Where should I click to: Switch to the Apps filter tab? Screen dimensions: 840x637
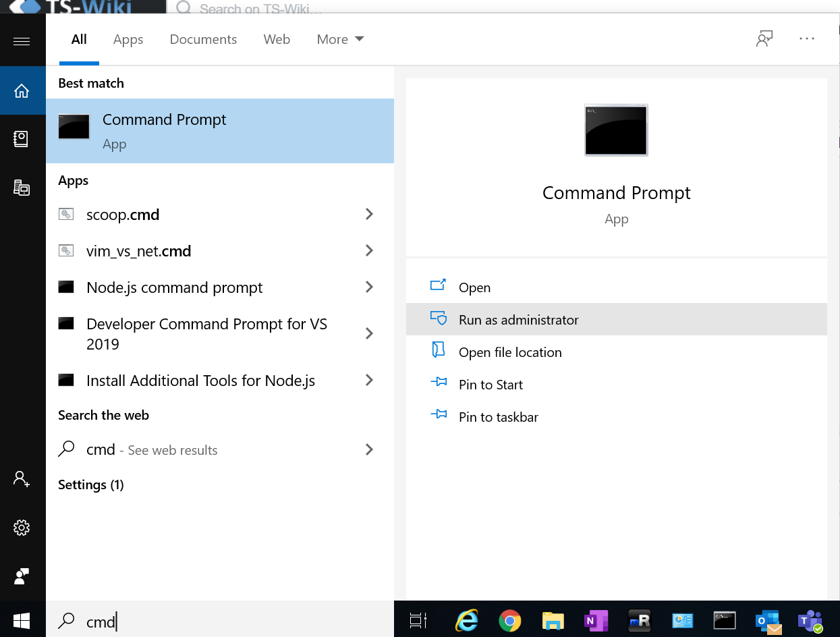pyautogui.click(x=128, y=39)
